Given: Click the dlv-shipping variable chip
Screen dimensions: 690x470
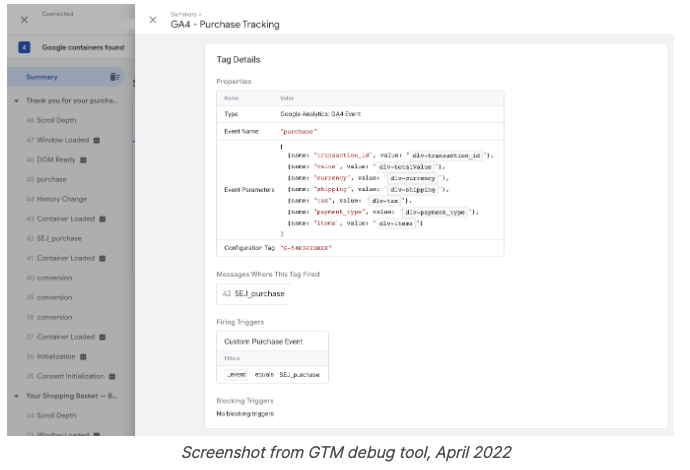Looking at the screenshot, I should [413, 190].
